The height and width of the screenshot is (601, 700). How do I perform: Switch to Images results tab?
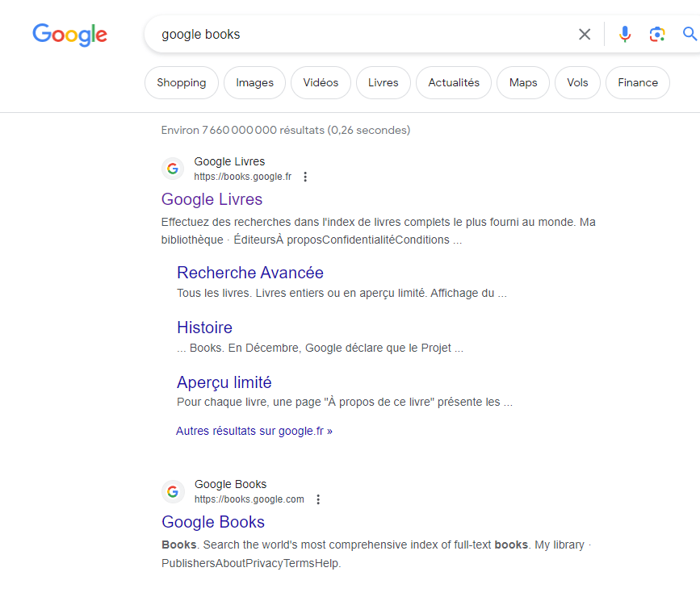tap(254, 82)
